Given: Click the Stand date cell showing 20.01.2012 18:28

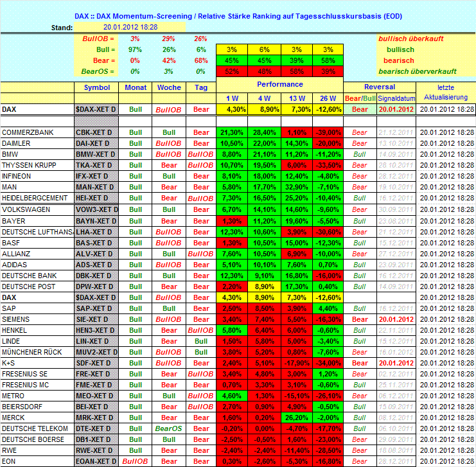Looking at the screenshot, I should pyautogui.click(x=130, y=27).
